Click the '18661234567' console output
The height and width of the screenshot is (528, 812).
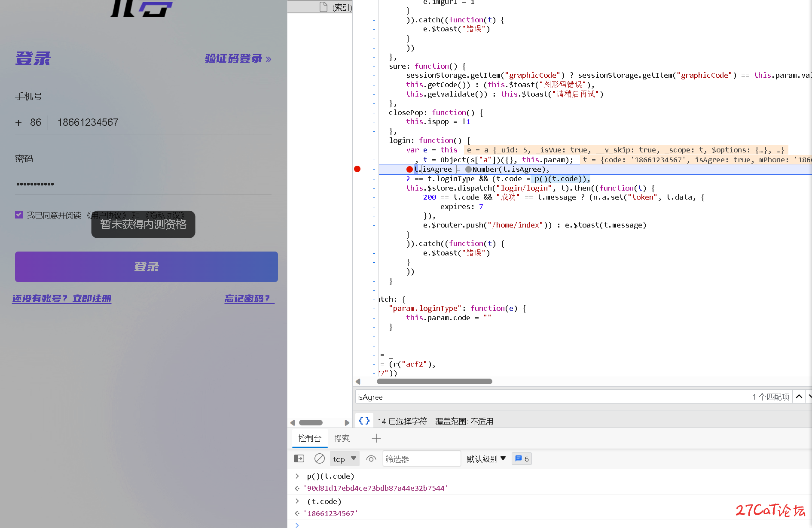tap(331, 513)
